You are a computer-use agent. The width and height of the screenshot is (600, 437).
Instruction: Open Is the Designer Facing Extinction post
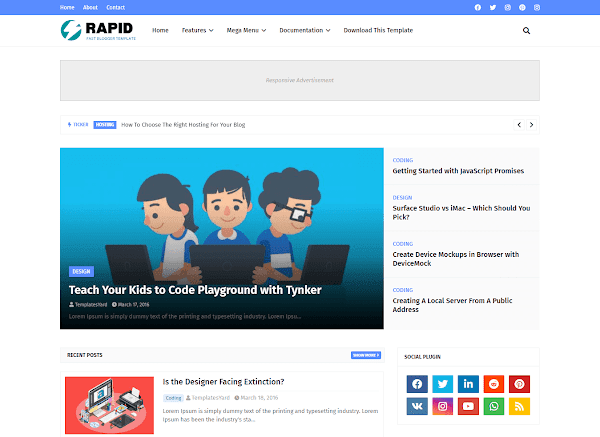223,382
